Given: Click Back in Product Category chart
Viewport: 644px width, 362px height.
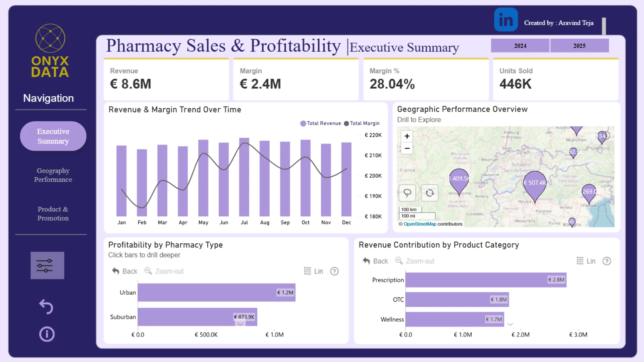Looking at the screenshot, I should coord(376,261).
